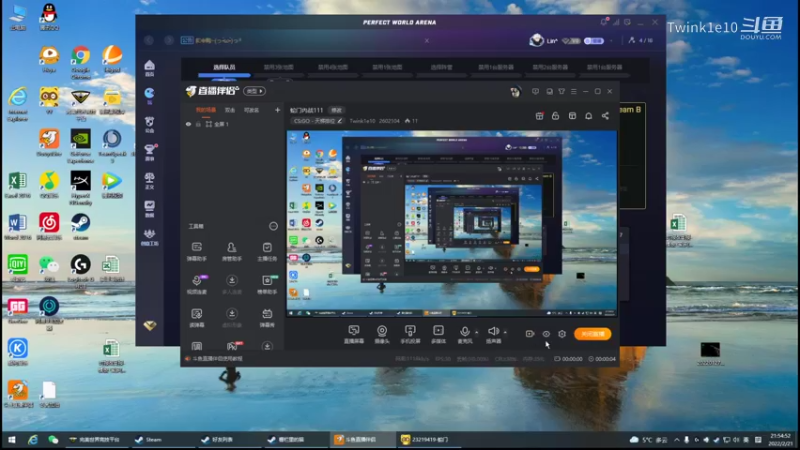
Task: Toggle the lock on the 全屏 1 source
Action: 198,124
